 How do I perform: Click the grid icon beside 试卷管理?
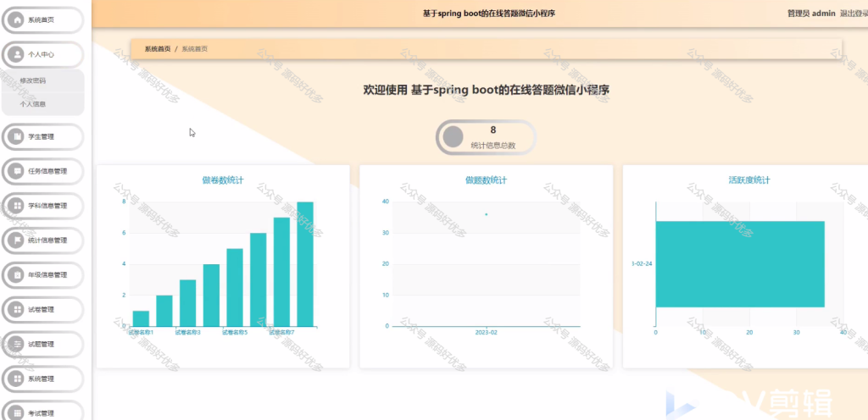(x=17, y=309)
